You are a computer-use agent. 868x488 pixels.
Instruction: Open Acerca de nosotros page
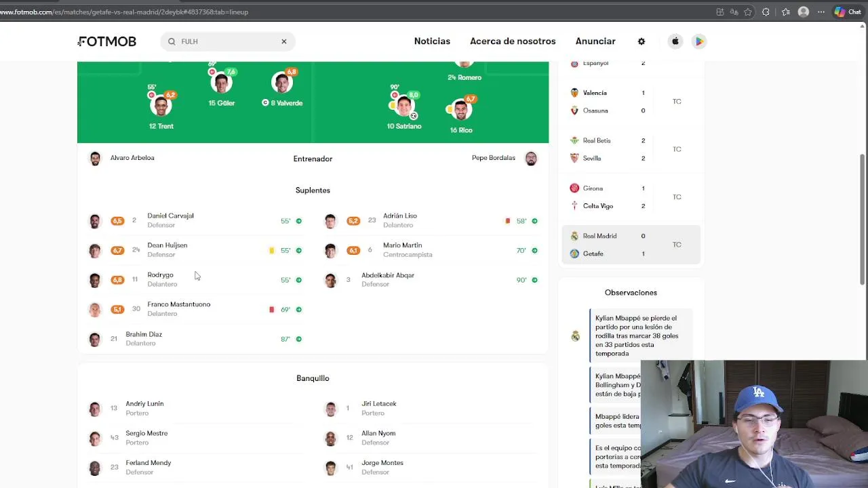point(513,41)
